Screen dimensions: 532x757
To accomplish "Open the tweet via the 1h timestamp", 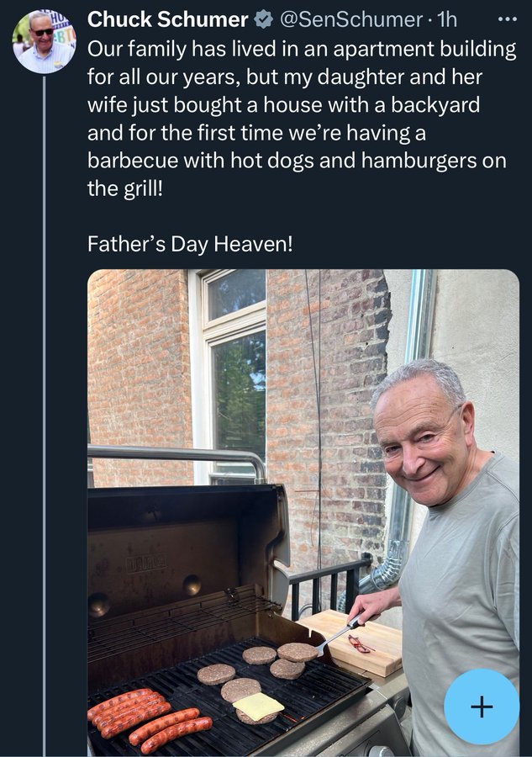I will coord(446,20).
